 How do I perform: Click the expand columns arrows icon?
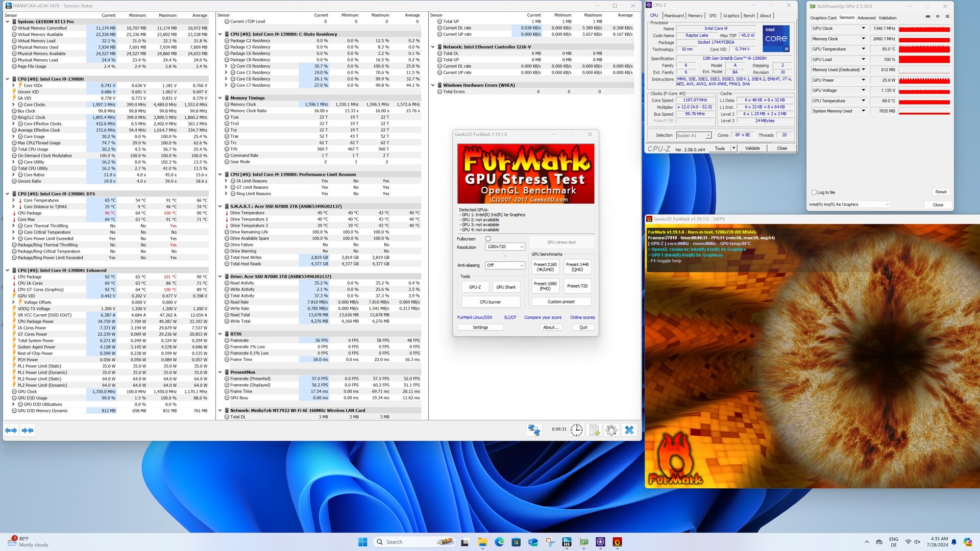[11, 430]
